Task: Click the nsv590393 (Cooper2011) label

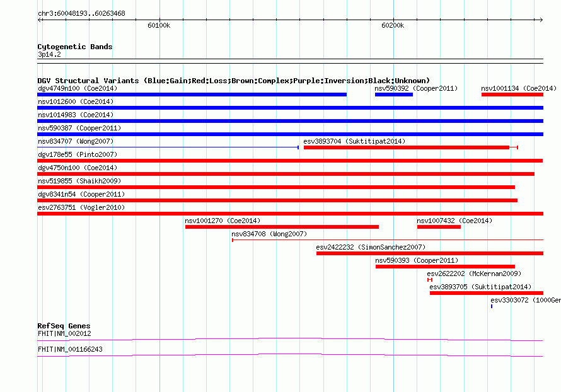Action: [417, 260]
